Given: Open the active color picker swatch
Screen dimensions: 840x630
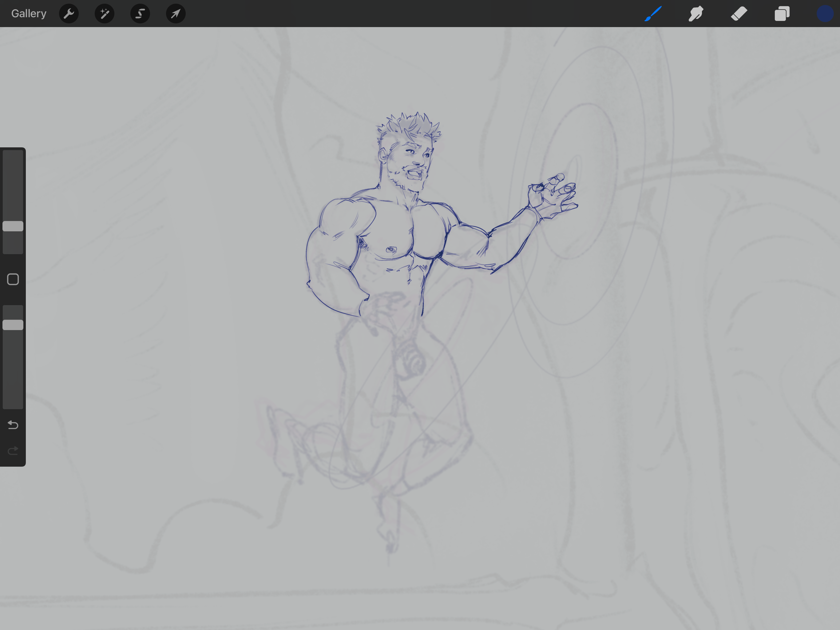Looking at the screenshot, I should coord(825,14).
